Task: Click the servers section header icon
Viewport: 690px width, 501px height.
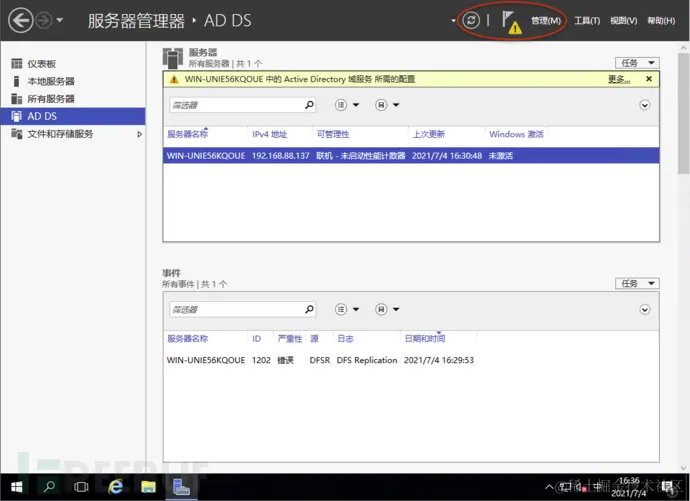Action: 172,58
